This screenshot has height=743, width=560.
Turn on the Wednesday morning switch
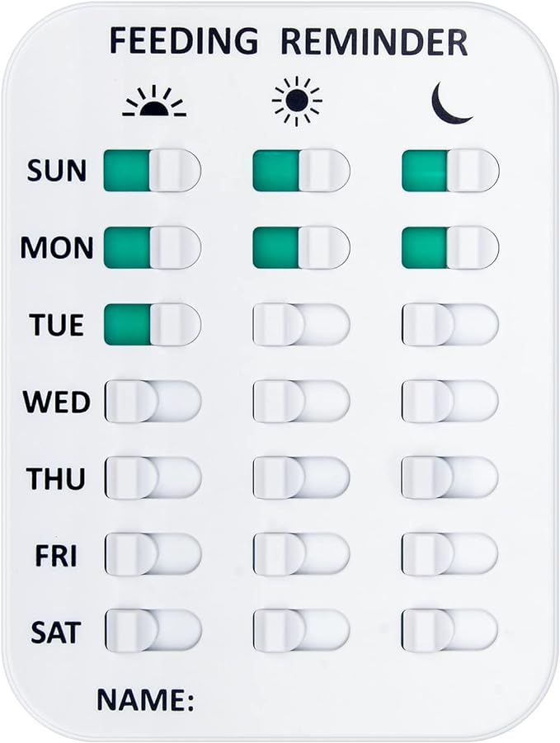[x=153, y=402]
